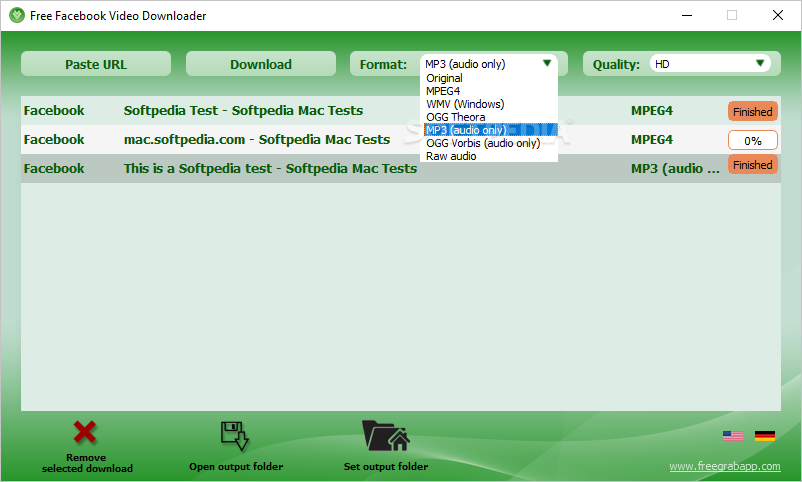
Task: Open the www.freegrabapp.com link
Action: point(725,466)
